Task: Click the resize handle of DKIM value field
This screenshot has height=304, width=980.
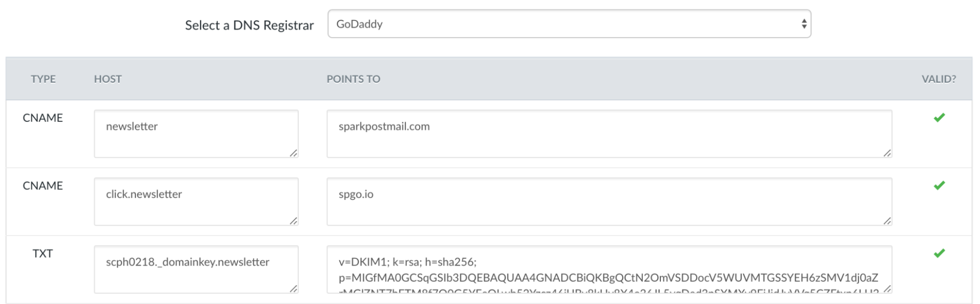Action: (x=887, y=289)
